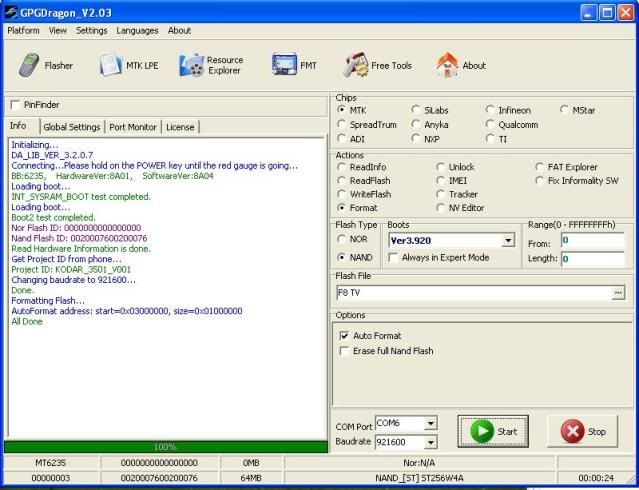Image resolution: width=639 pixels, height=490 pixels.
Task: Click the About house icon in toolbar
Action: click(447, 65)
